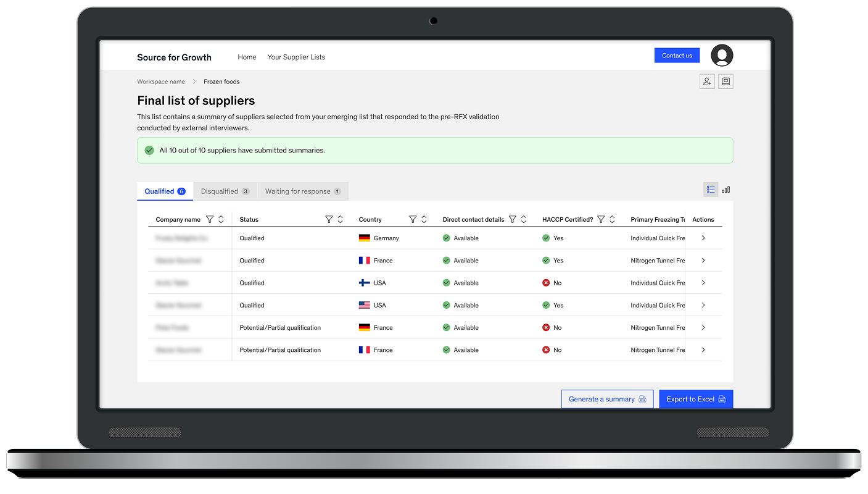This screenshot has width=868, height=494.
Task: Open the user profile avatar
Action: (722, 56)
